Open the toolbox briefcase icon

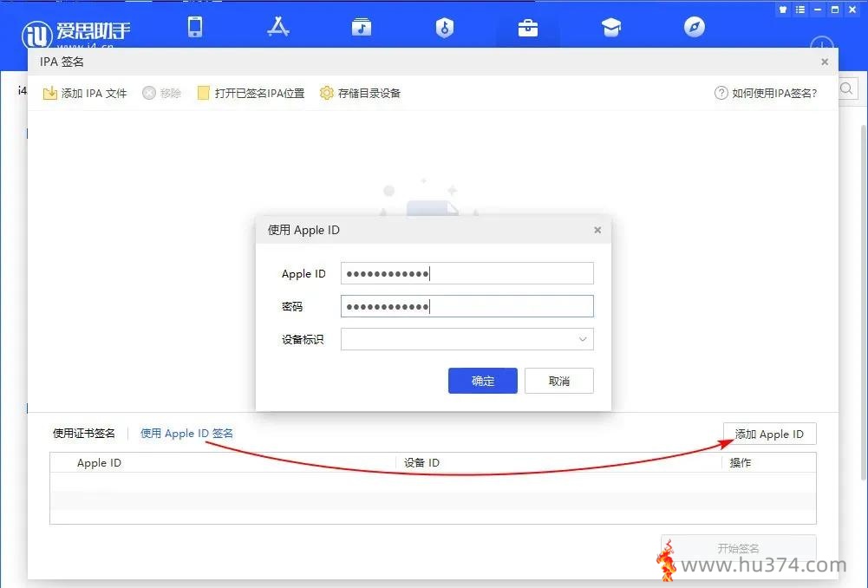[x=527, y=28]
